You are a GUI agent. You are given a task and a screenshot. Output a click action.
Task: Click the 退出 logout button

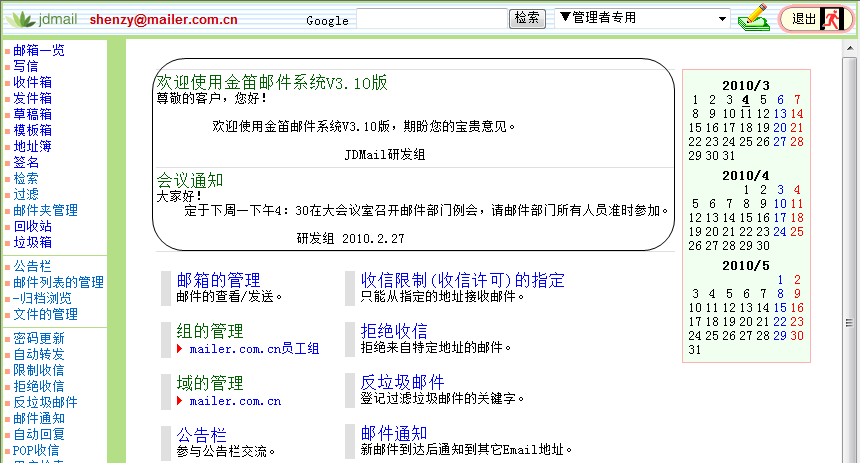click(816, 19)
